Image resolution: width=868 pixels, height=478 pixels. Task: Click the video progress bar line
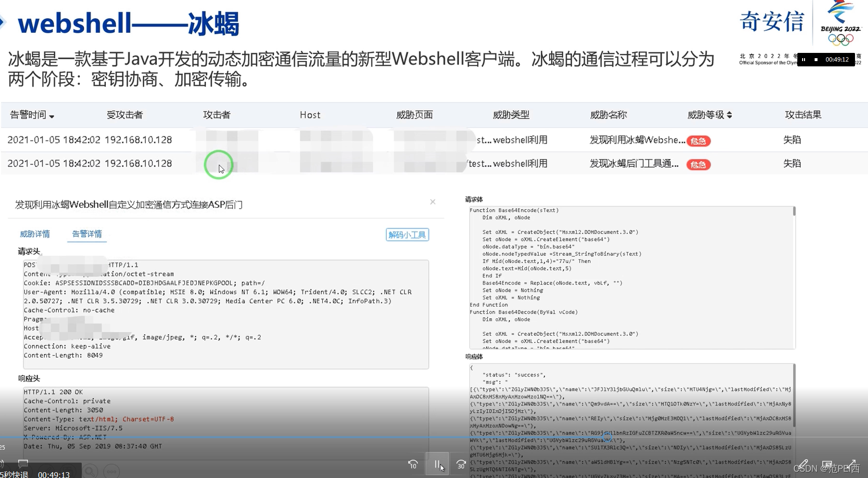(434, 437)
